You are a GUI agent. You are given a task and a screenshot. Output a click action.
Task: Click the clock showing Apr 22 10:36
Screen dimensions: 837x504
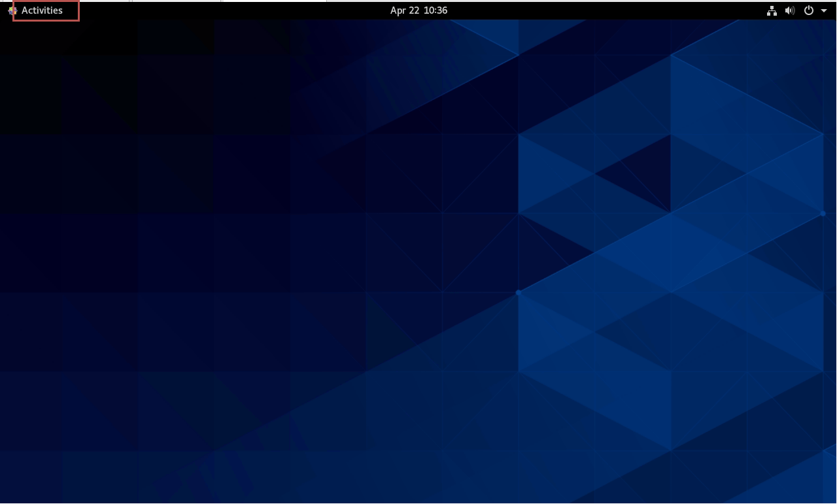418,10
